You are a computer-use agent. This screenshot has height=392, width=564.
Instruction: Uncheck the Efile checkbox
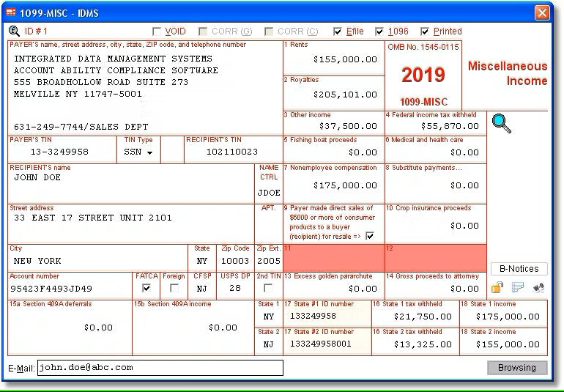click(338, 32)
